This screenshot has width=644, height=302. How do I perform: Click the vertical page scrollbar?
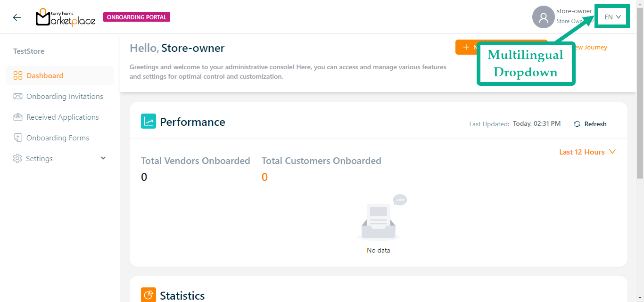640,94
